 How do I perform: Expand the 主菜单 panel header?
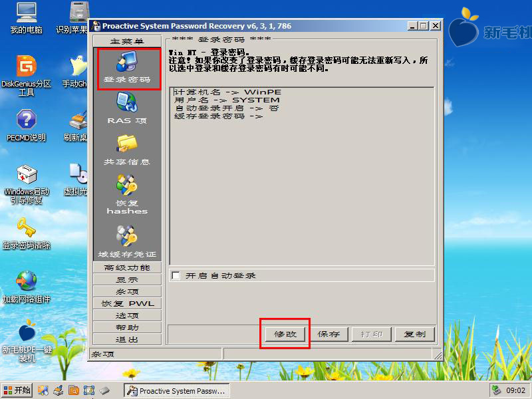[127, 41]
